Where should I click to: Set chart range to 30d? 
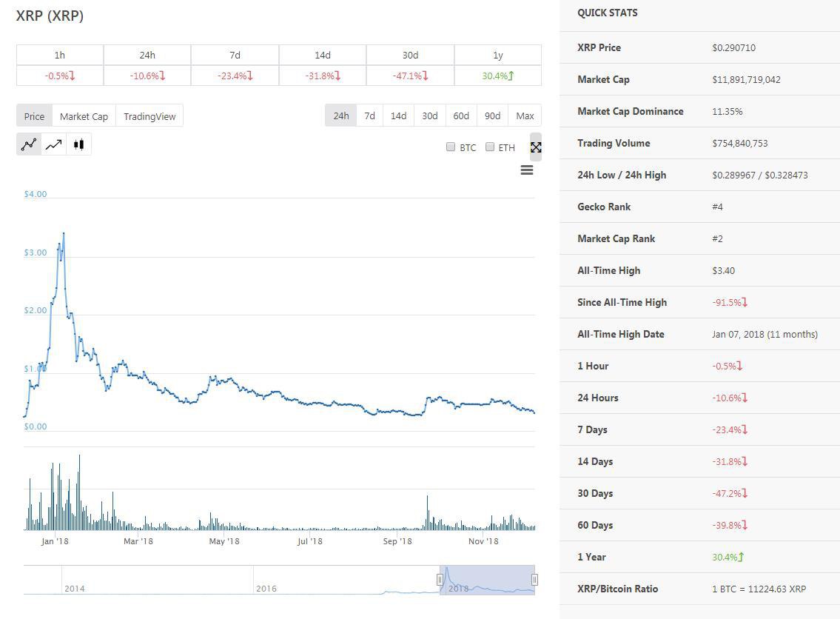429,116
